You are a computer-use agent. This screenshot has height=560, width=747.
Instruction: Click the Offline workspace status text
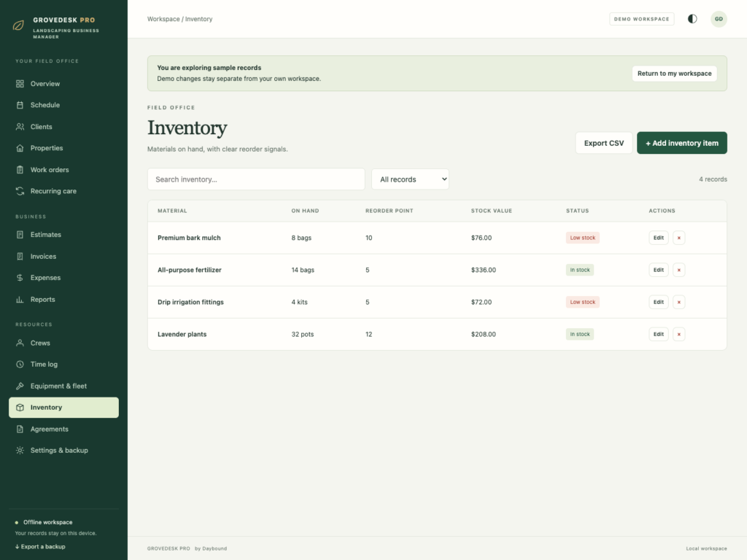(x=47, y=522)
